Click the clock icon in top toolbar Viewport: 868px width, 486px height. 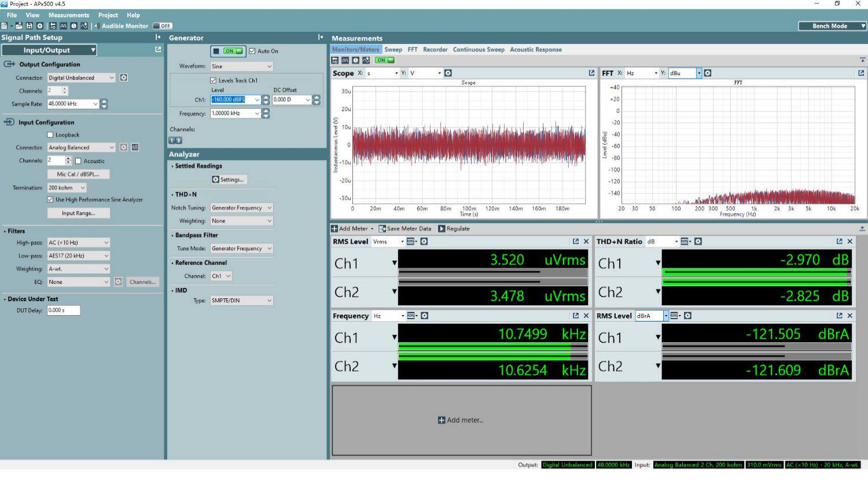73,26
